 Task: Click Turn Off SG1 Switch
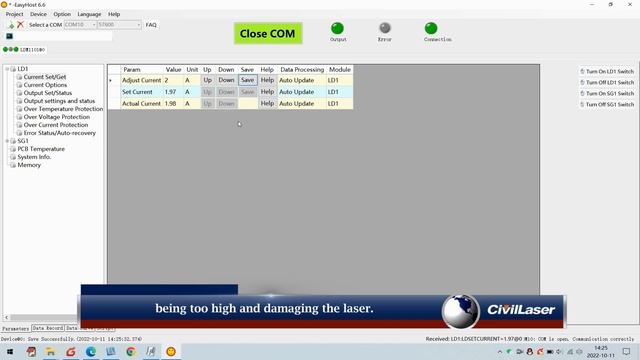(x=607, y=104)
